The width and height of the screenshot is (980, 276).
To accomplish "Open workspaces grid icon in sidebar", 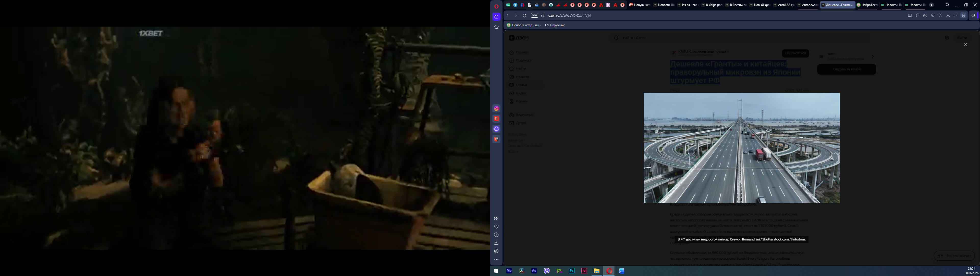I will tap(496, 218).
